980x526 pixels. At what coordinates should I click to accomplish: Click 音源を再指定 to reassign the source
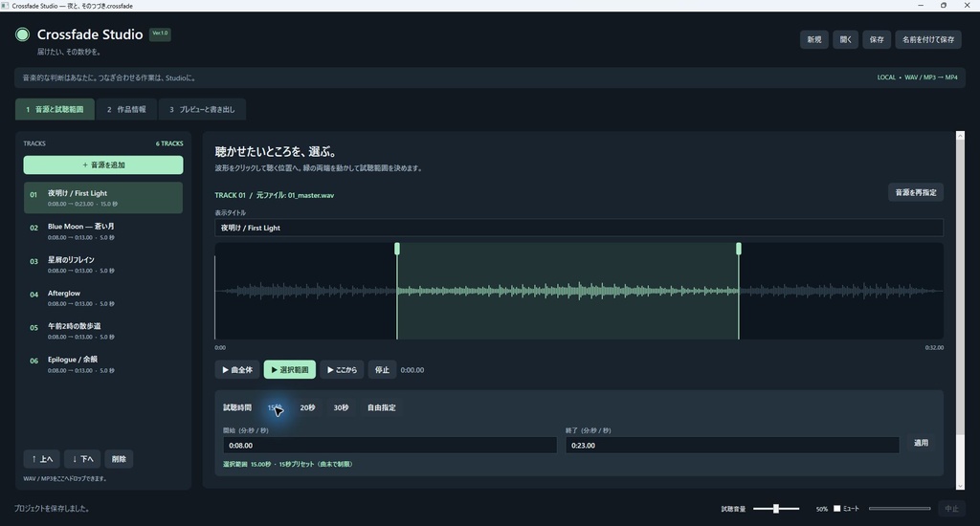click(x=916, y=192)
